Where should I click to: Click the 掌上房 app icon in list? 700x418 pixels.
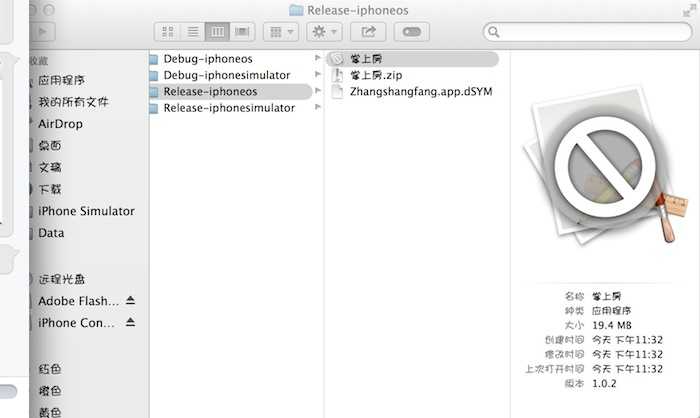(x=338, y=59)
